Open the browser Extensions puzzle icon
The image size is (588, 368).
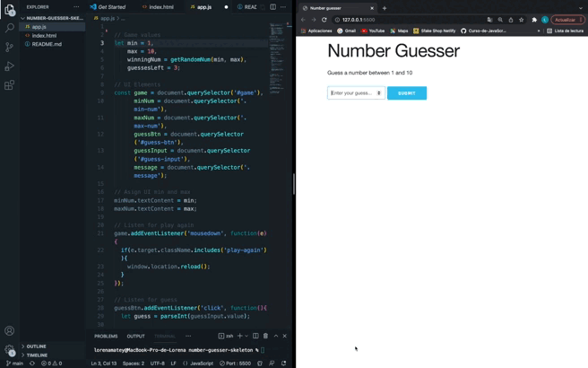pos(534,20)
